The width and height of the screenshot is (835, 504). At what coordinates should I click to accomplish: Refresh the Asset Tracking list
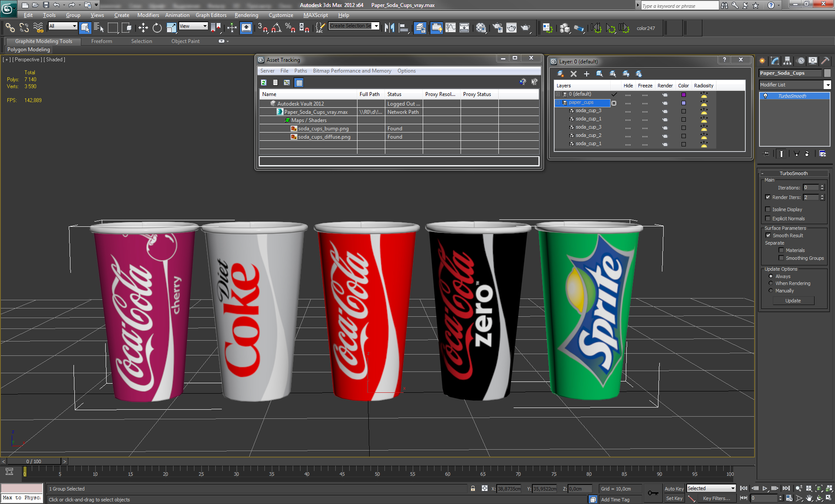264,83
